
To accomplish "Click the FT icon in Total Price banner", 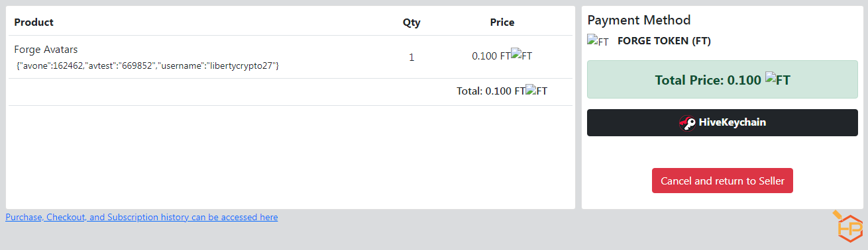I will click(778, 80).
